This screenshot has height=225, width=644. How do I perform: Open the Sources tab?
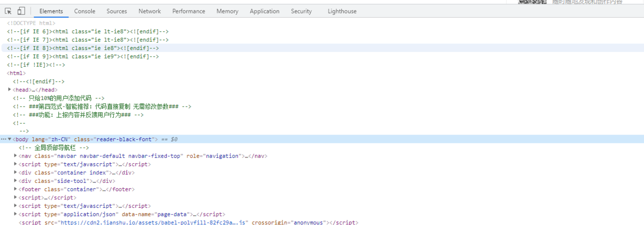coord(117,11)
